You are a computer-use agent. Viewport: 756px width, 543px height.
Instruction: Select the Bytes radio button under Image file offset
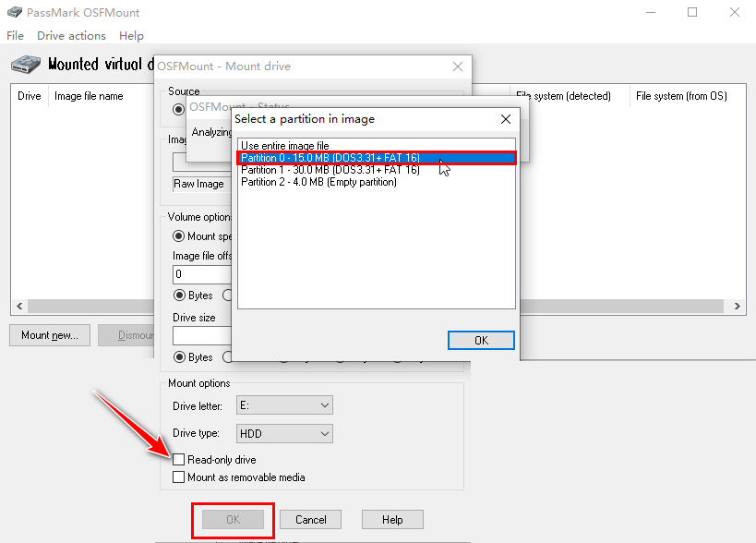click(x=177, y=296)
